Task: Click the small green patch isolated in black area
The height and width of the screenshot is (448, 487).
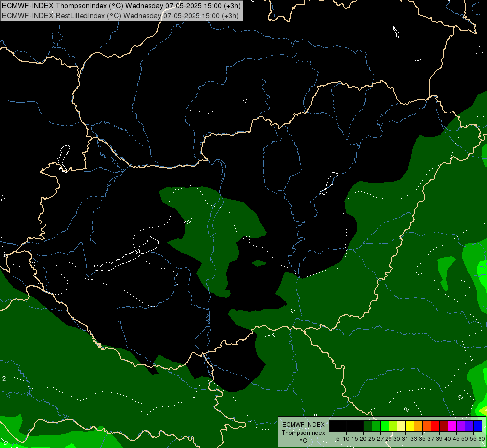Action: (259, 263)
